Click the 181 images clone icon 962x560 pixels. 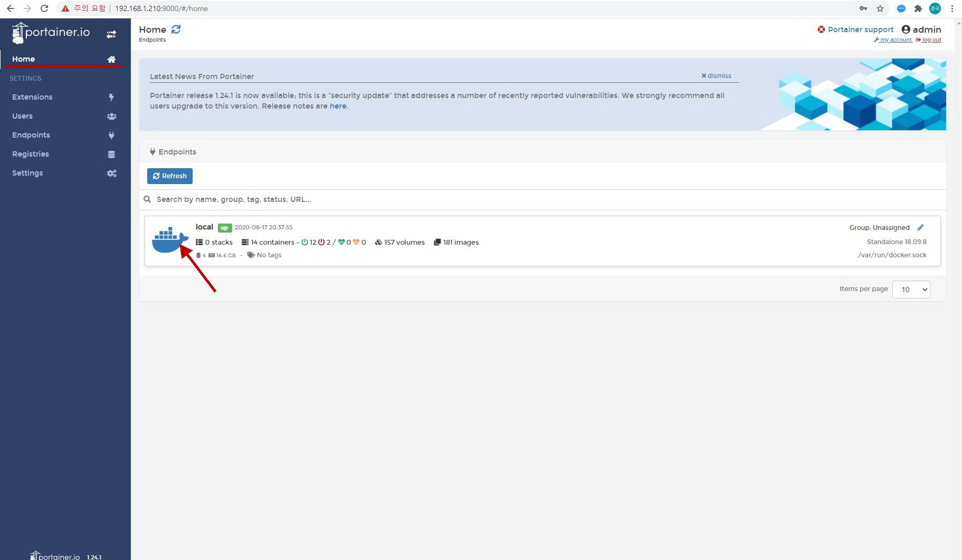tap(437, 243)
